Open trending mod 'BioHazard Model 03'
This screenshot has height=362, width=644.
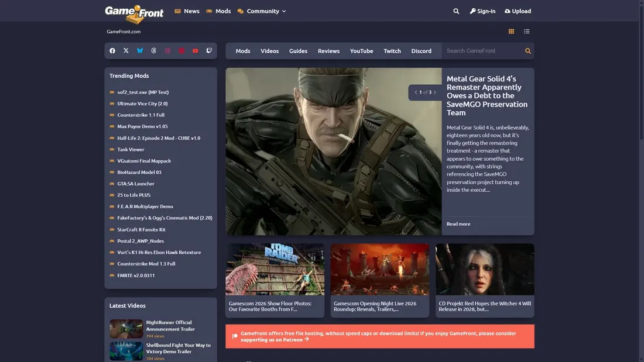[139, 173]
